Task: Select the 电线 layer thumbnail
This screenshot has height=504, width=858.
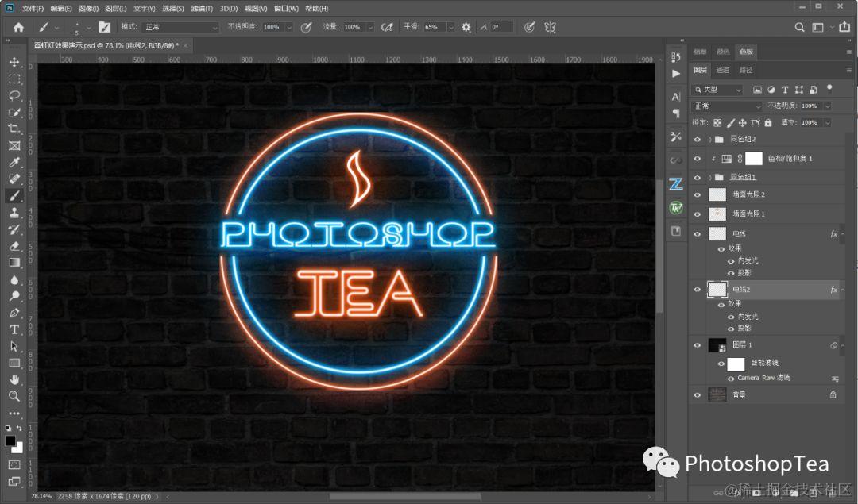Action: (717, 234)
